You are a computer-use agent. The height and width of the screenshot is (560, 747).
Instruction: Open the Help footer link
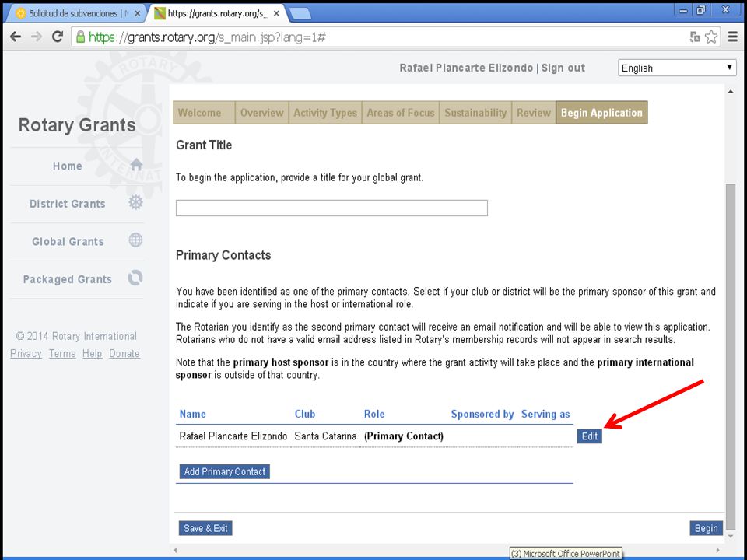(x=92, y=354)
